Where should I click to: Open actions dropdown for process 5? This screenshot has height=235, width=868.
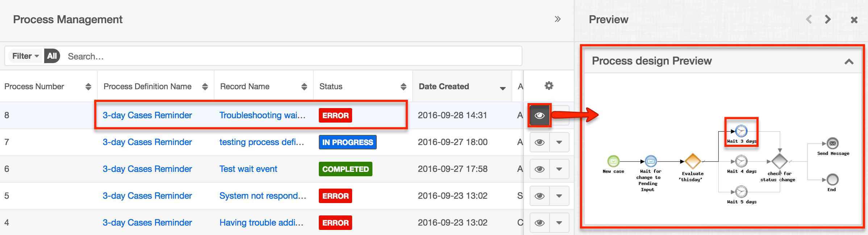(559, 196)
